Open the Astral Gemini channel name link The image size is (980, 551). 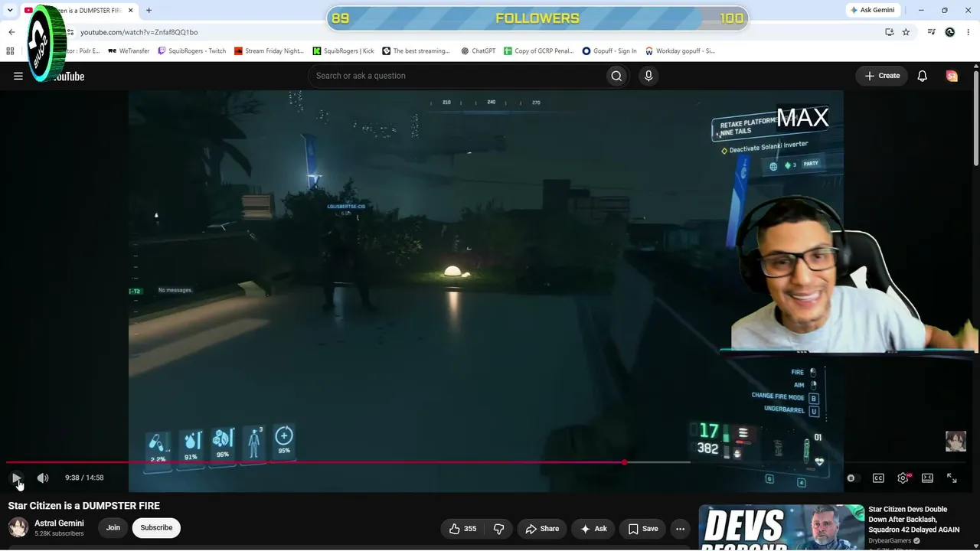tap(59, 523)
